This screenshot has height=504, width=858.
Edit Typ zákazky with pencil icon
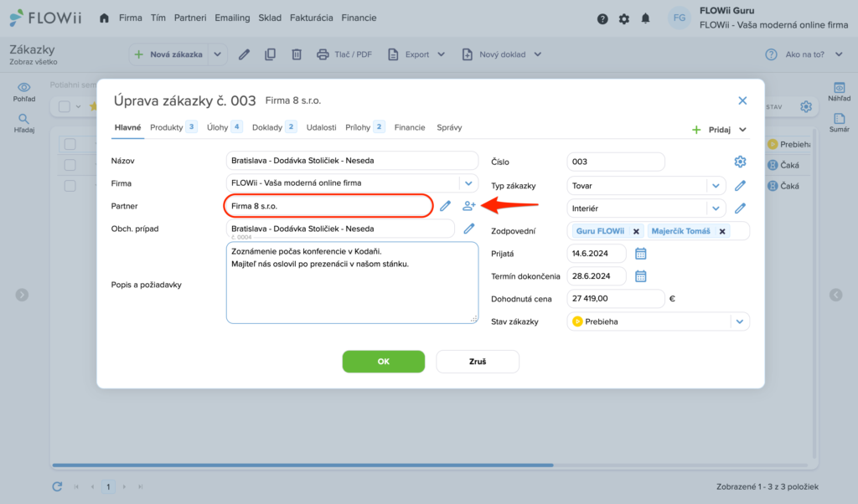click(x=740, y=186)
